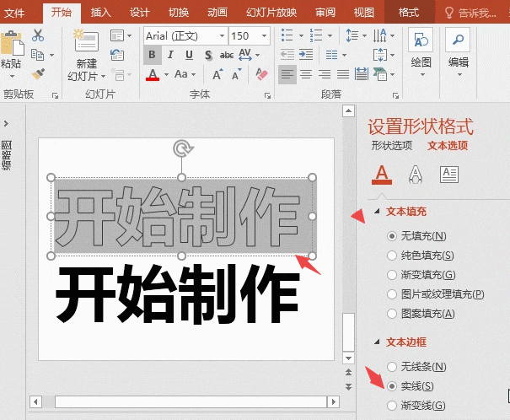
Task: Toggle text shadow S icon
Action: (208, 55)
